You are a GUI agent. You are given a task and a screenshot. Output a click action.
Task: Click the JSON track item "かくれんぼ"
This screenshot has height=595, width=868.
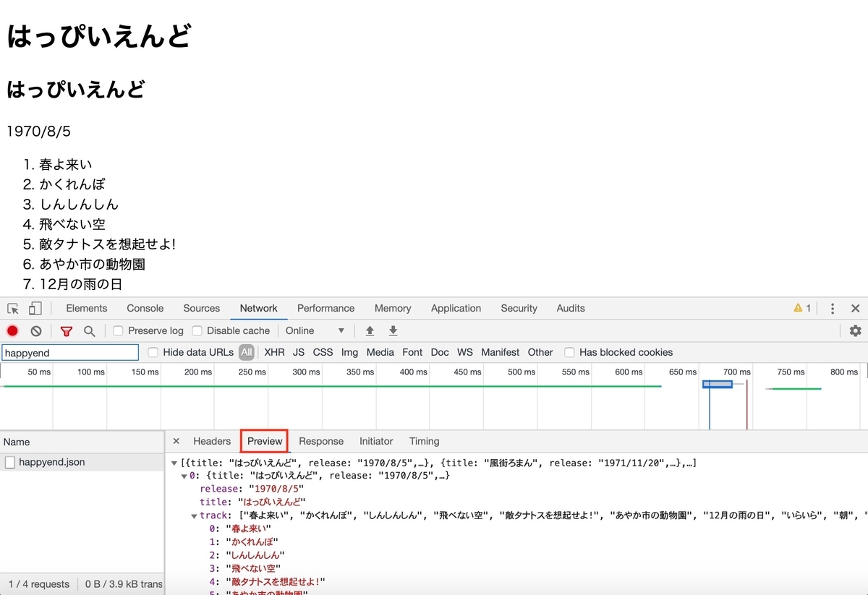252,542
